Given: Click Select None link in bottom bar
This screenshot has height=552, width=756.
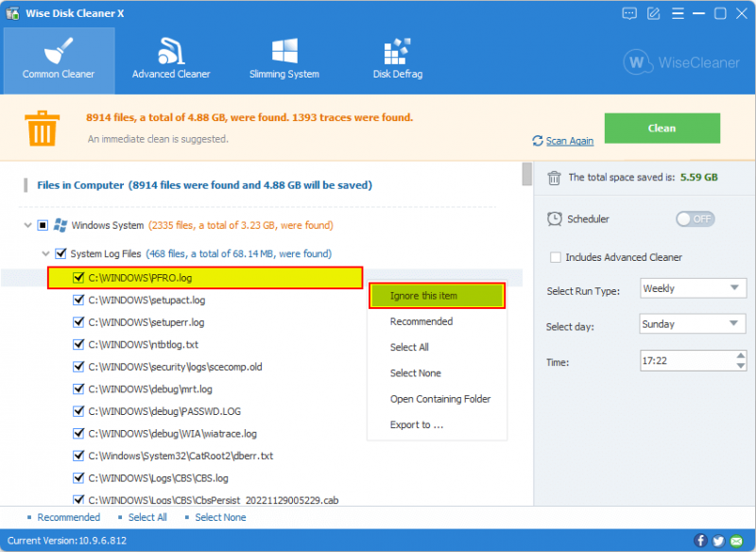Looking at the screenshot, I should click(x=220, y=517).
